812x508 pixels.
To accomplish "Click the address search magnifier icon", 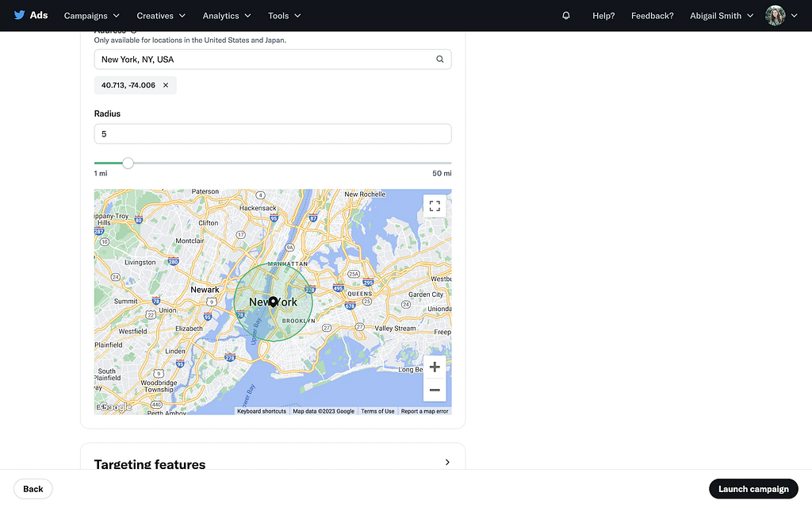I will point(439,59).
